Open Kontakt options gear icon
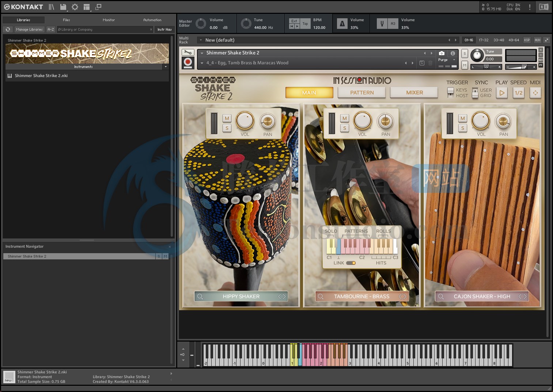 pyautogui.click(x=75, y=7)
